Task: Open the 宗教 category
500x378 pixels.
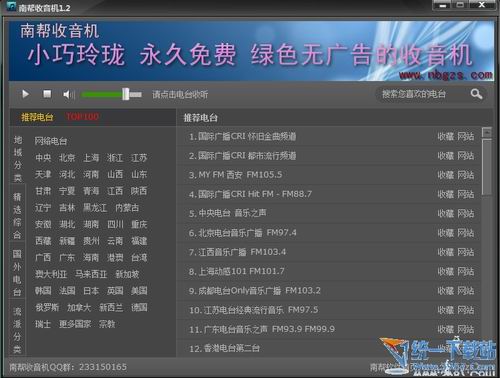Action: 107,324
